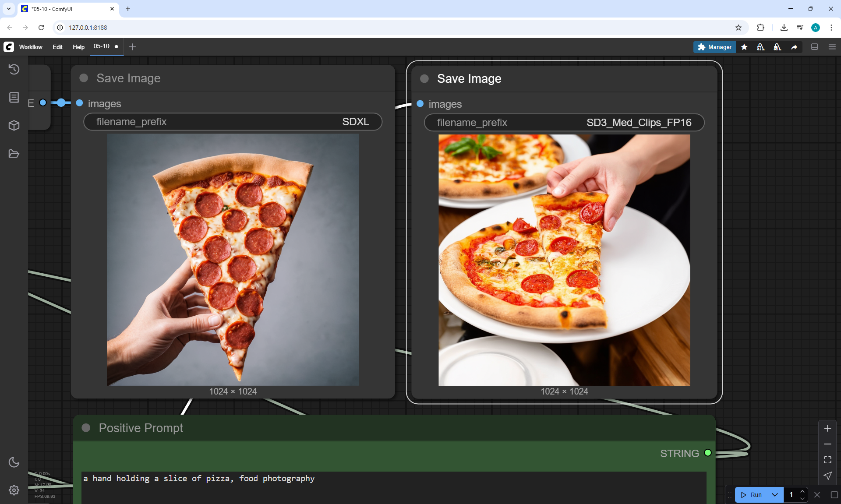Fit view using the canvas frame icon
Screen dimensions: 841x504
(x=827, y=460)
